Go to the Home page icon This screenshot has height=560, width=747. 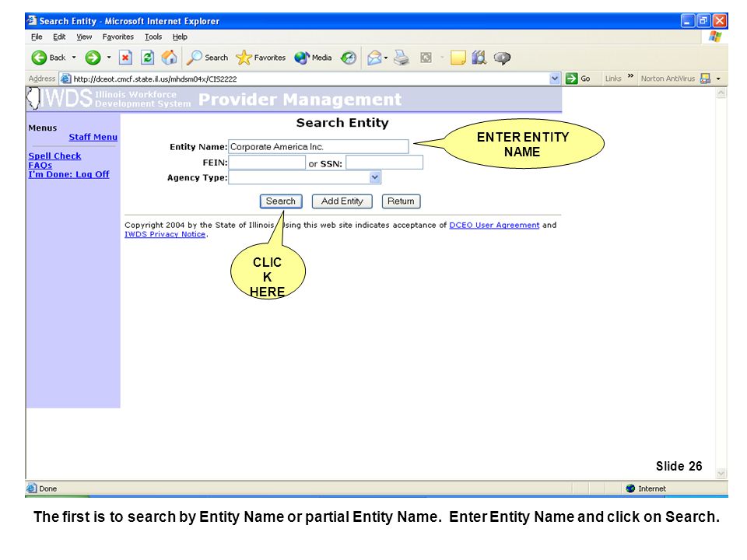[x=169, y=58]
